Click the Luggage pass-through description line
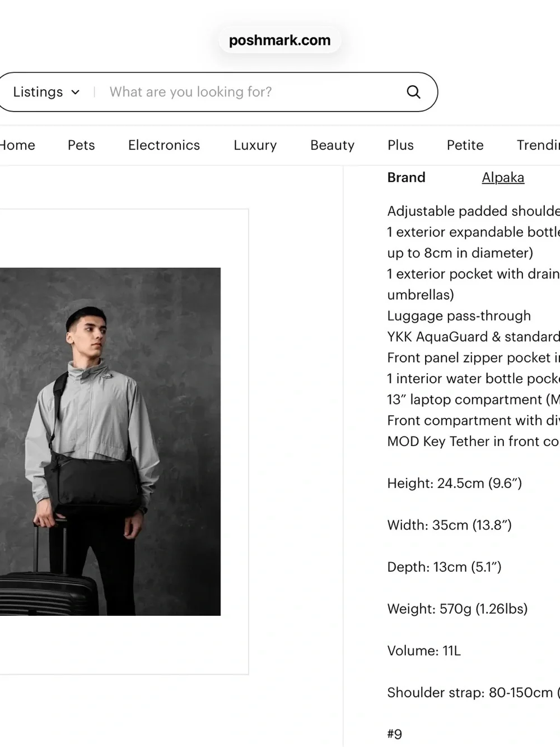This screenshot has width=560, height=747. coord(459,316)
